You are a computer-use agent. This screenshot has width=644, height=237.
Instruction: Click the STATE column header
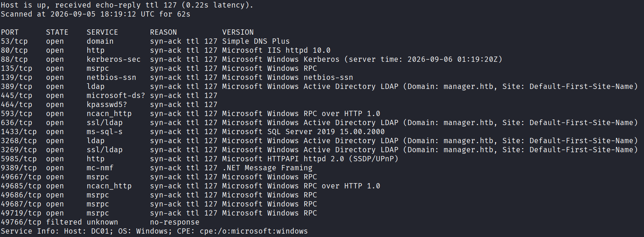pos(57,32)
